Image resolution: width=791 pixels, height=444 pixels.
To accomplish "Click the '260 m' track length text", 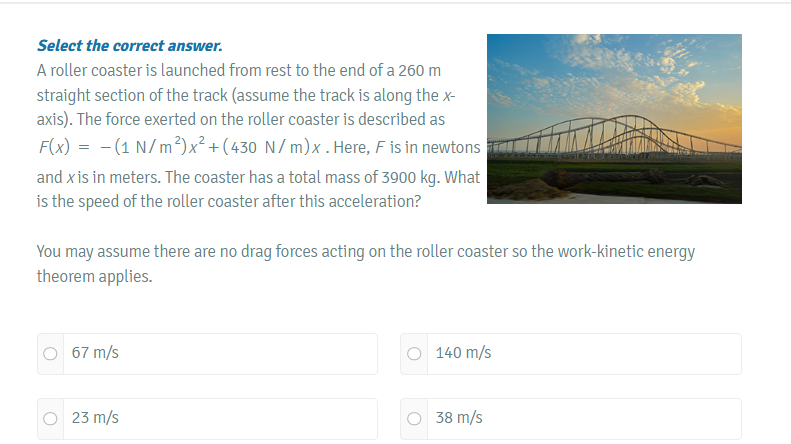I will pyautogui.click(x=413, y=72).
